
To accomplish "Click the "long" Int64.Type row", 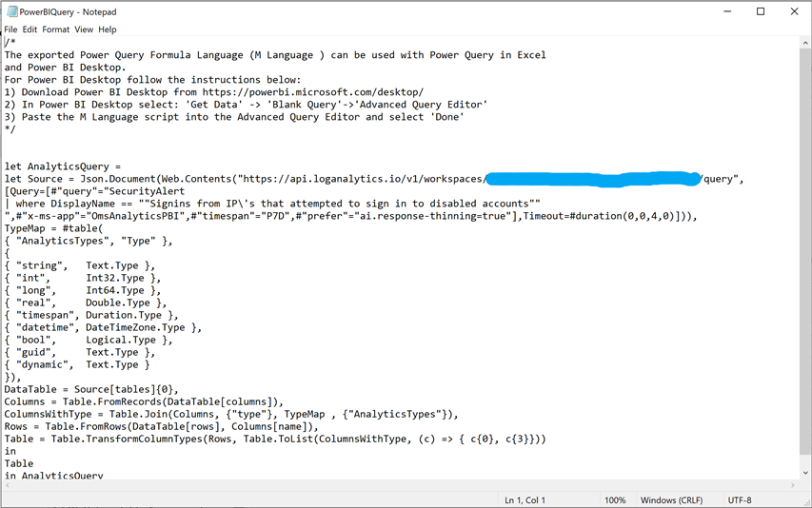I will pyautogui.click(x=83, y=291).
